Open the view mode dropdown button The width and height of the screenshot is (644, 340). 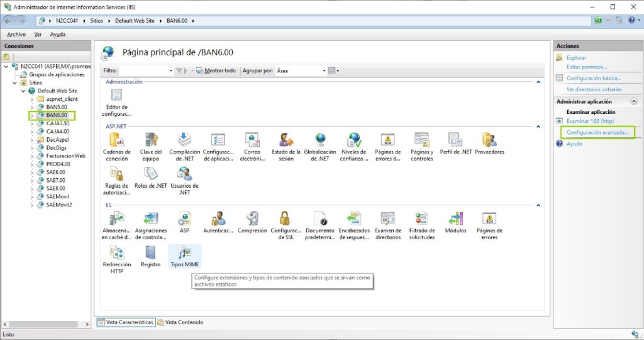pyautogui.click(x=333, y=71)
